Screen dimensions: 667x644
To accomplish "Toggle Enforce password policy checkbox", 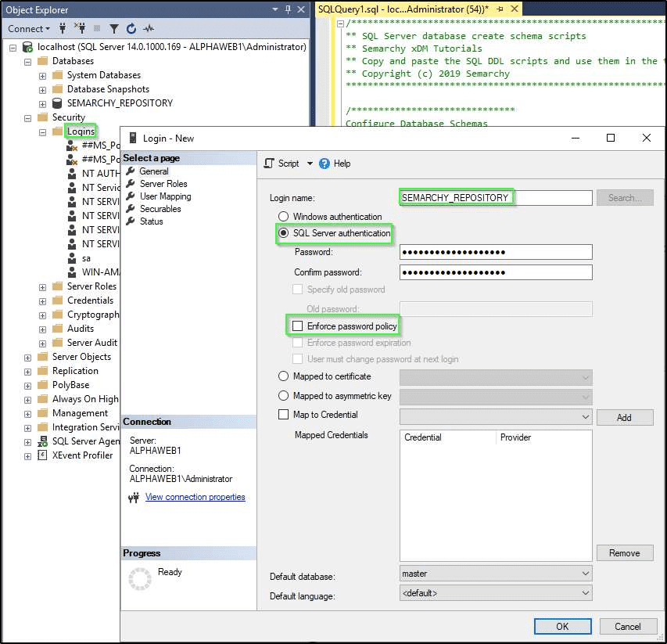I will [x=297, y=326].
